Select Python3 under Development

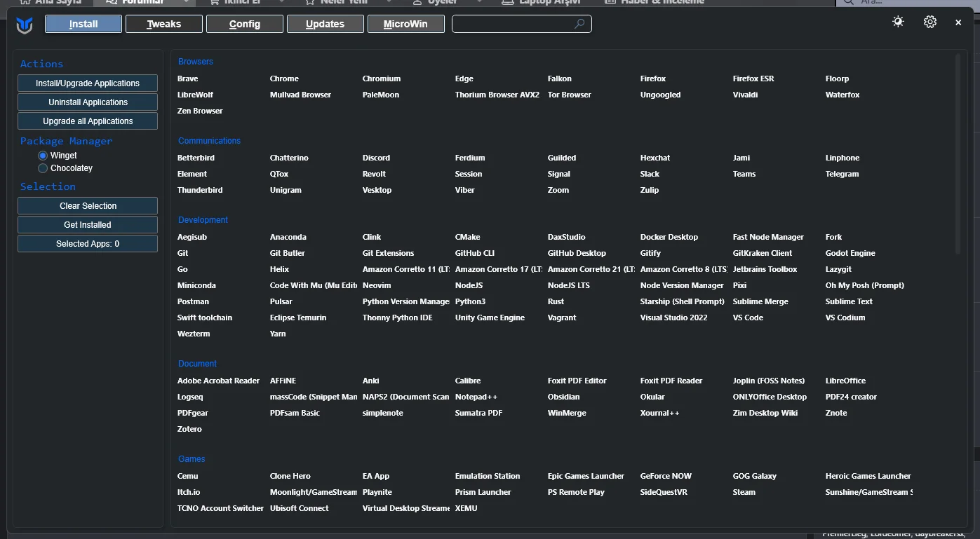pyautogui.click(x=470, y=301)
